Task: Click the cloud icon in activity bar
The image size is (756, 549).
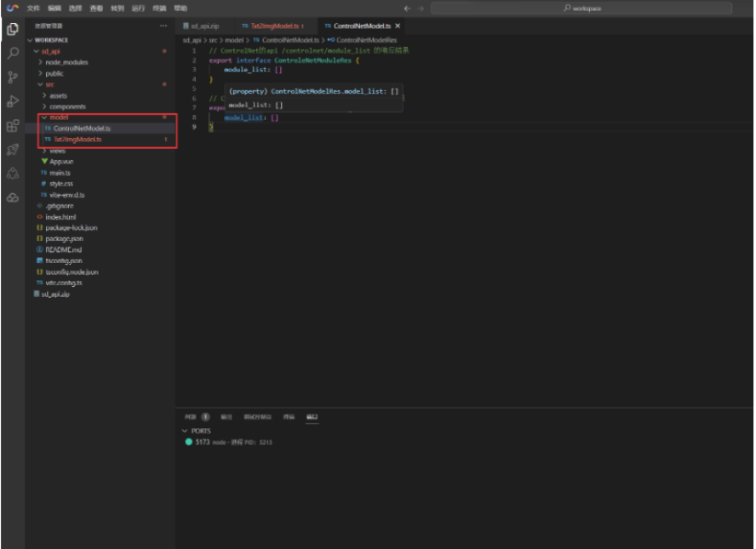Action: point(13,197)
